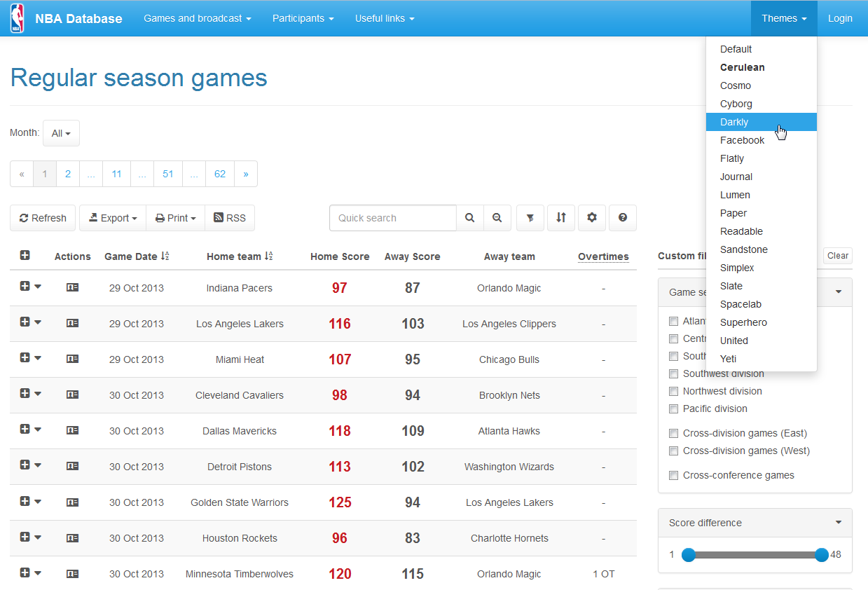This screenshot has height=590, width=868.
Task: Go to page 2 in pagination
Action: [68, 174]
